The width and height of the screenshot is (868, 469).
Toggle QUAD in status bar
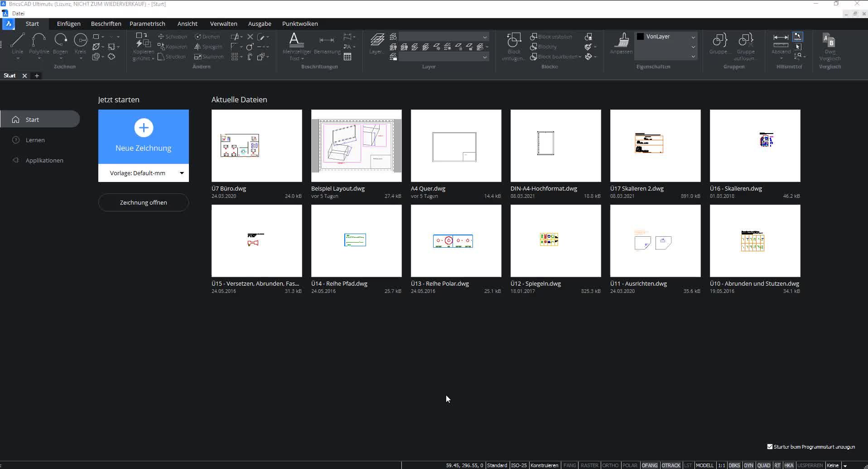[763, 465]
